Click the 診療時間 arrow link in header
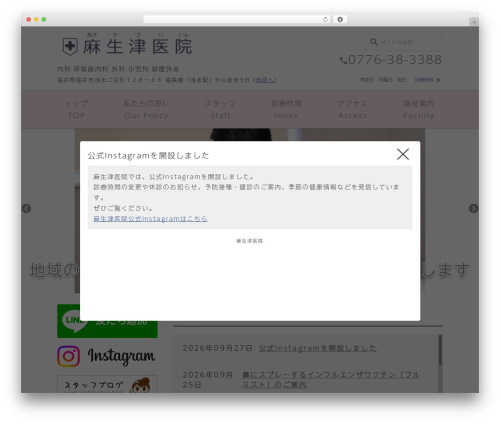Image resolution: width=500 pixels, height=423 pixels. click(427, 80)
